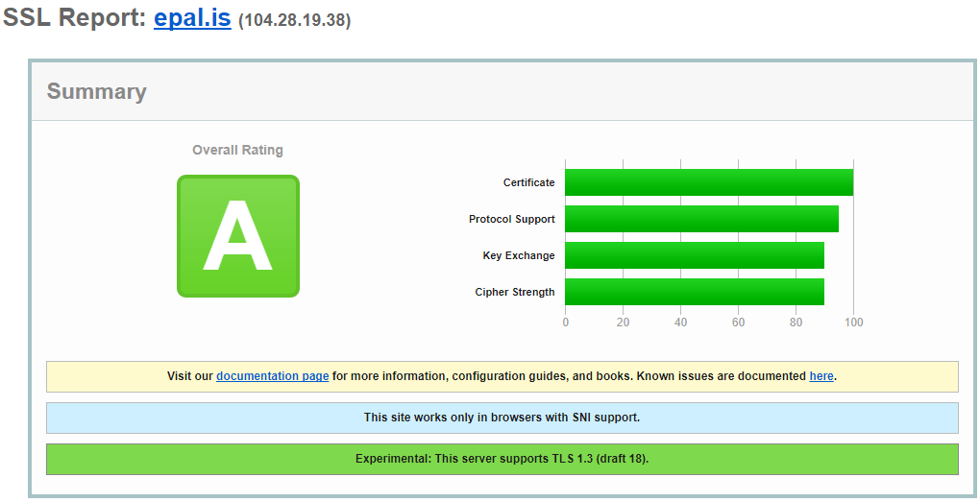Click the Protocol Support label

pyautogui.click(x=512, y=219)
